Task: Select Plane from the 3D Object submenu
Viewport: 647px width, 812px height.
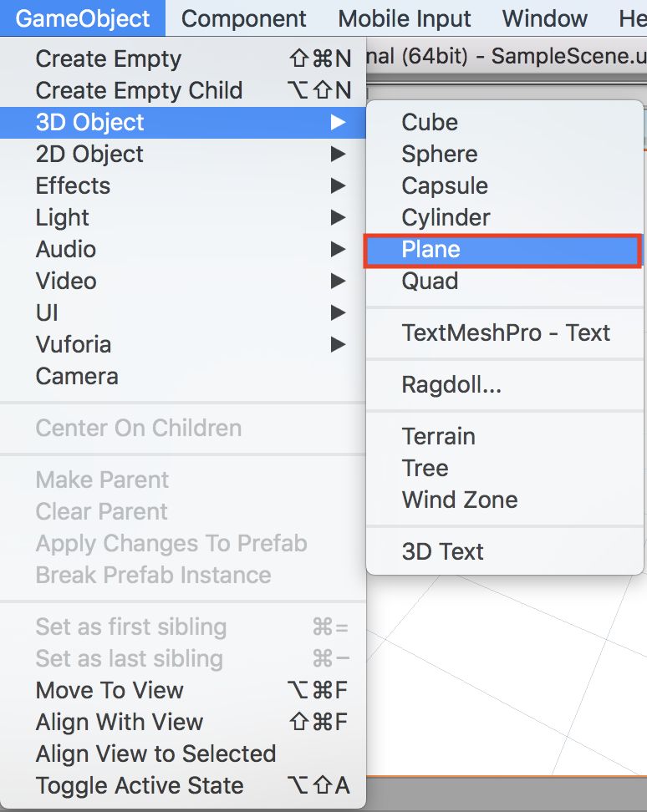Action: (x=431, y=250)
